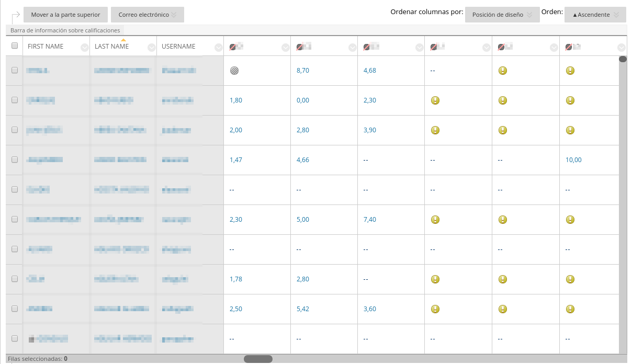Open the Posición de diseño sort dropdown

[x=502, y=15]
